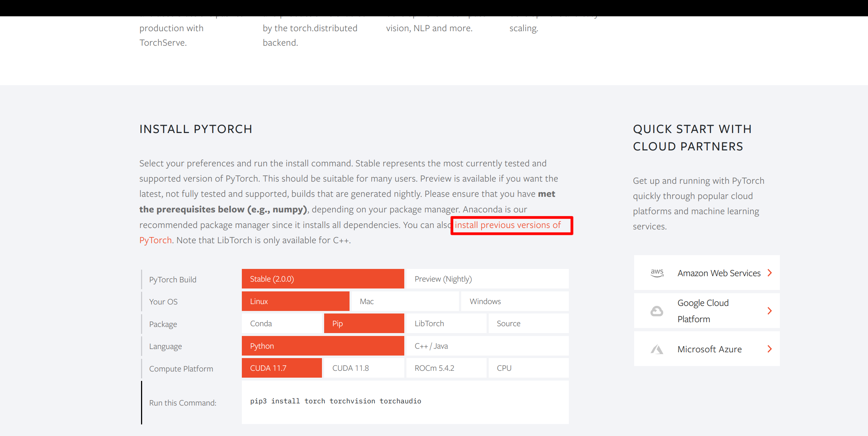
Task: Choose Mac as your OS
Action: point(405,302)
